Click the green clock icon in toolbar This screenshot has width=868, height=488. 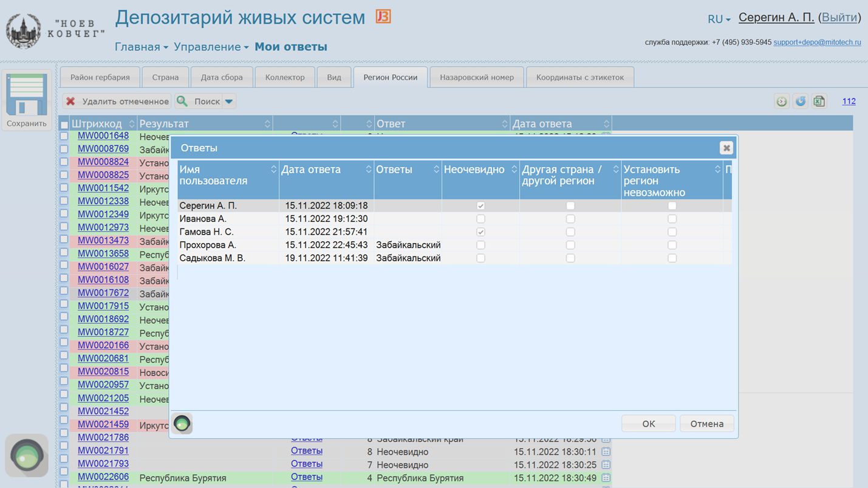pos(782,101)
